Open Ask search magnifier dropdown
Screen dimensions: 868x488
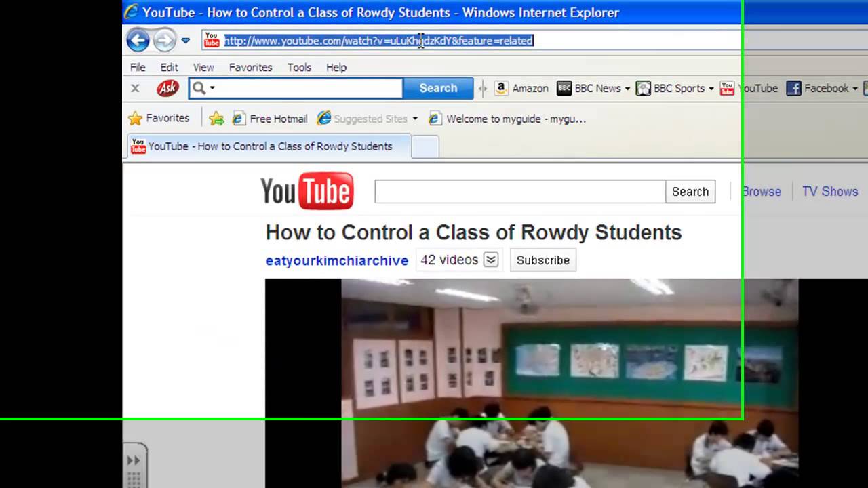(203, 88)
